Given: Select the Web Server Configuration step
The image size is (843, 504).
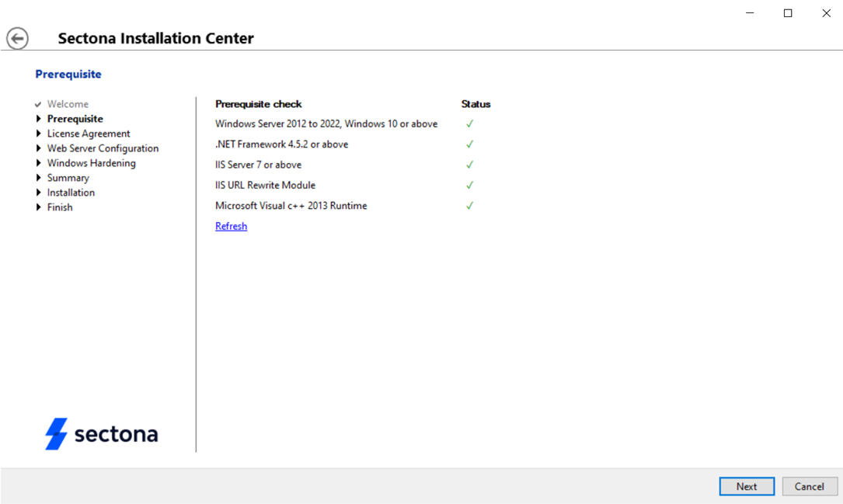Looking at the screenshot, I should (x=103, y=148).
